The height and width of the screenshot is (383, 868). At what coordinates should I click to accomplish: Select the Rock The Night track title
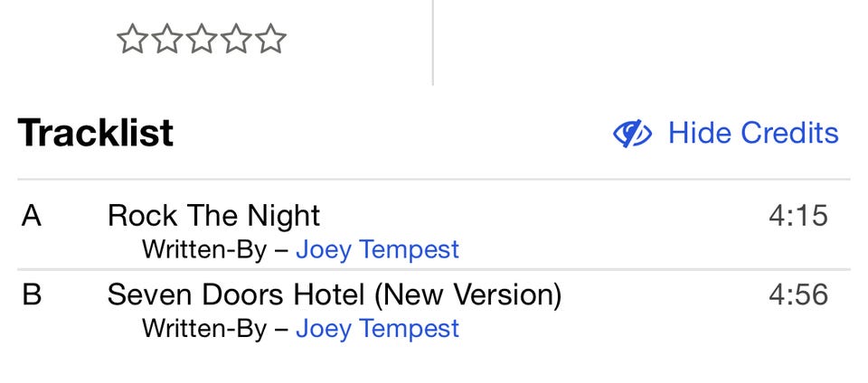click(x=213, y=216)
